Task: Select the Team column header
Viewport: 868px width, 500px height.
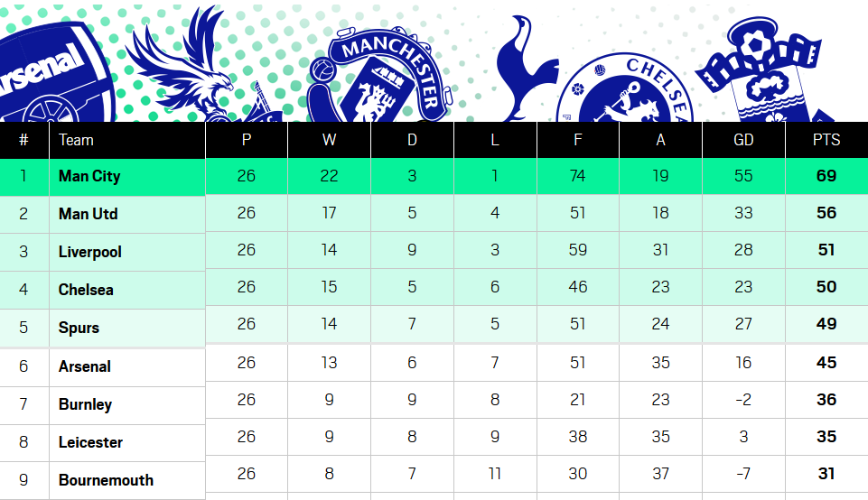Action: point(77,140)
